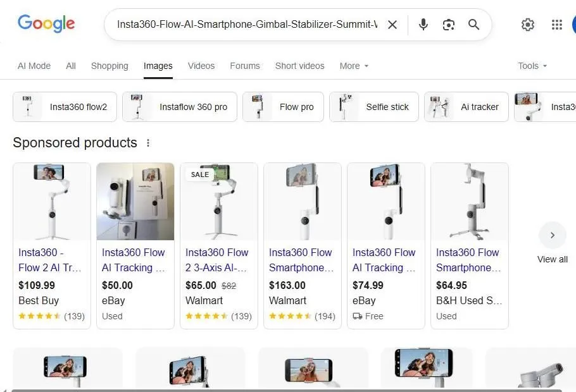The height and width of the screenshot is (392, 576).
Task: Click the View all arrow for sponsored products
Action: (x=552, y=235)
